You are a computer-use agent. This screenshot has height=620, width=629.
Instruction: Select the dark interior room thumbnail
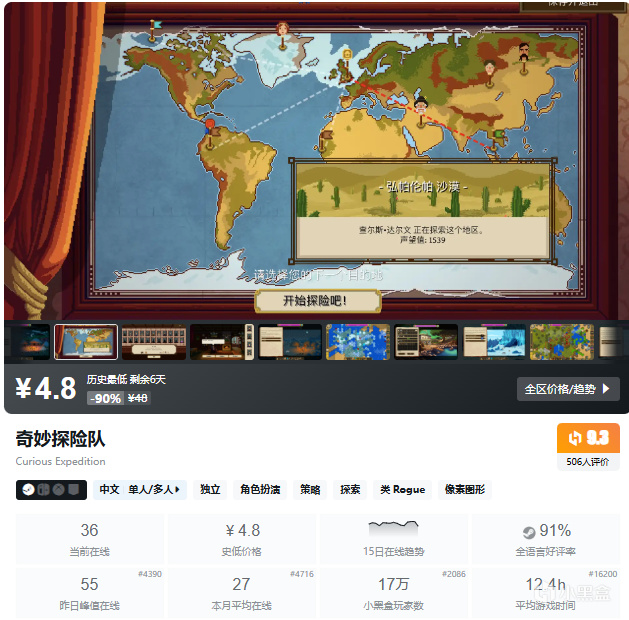click(222, 342)
